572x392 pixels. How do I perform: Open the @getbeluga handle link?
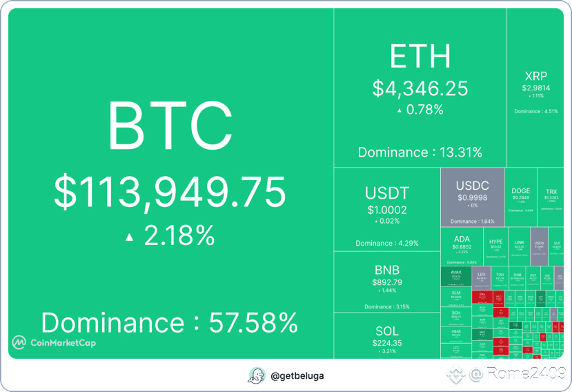[x=297, y=377]
